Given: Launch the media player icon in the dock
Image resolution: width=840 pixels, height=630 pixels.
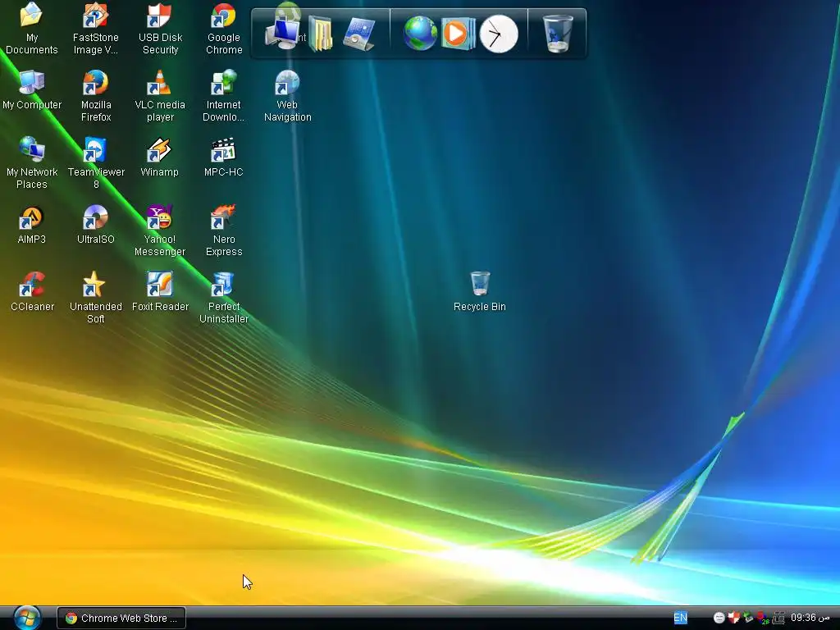Looking at the screenshot, I should (x=458, y=34).
